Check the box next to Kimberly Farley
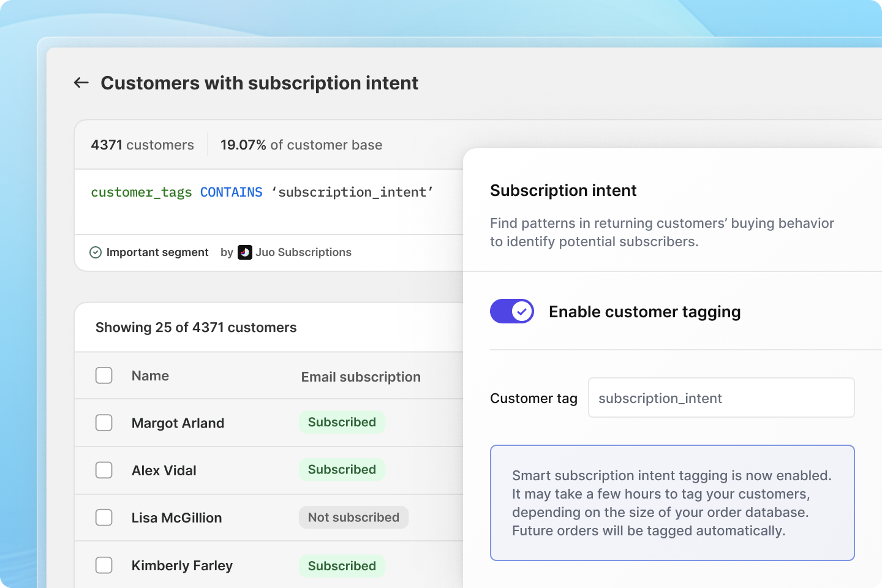This screenshot has height=588, width=882. click(104, 565)
